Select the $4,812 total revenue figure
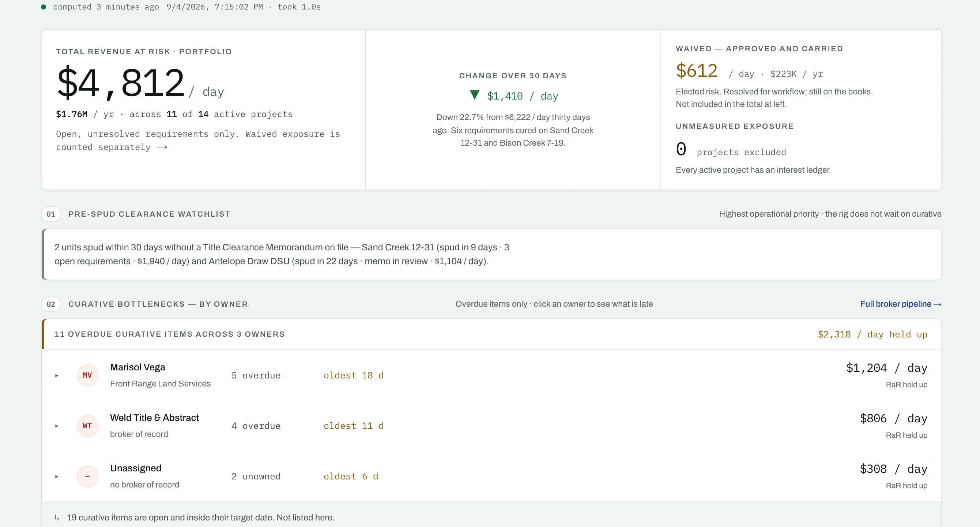The image size is (980, 527). [x=121, y=82]
